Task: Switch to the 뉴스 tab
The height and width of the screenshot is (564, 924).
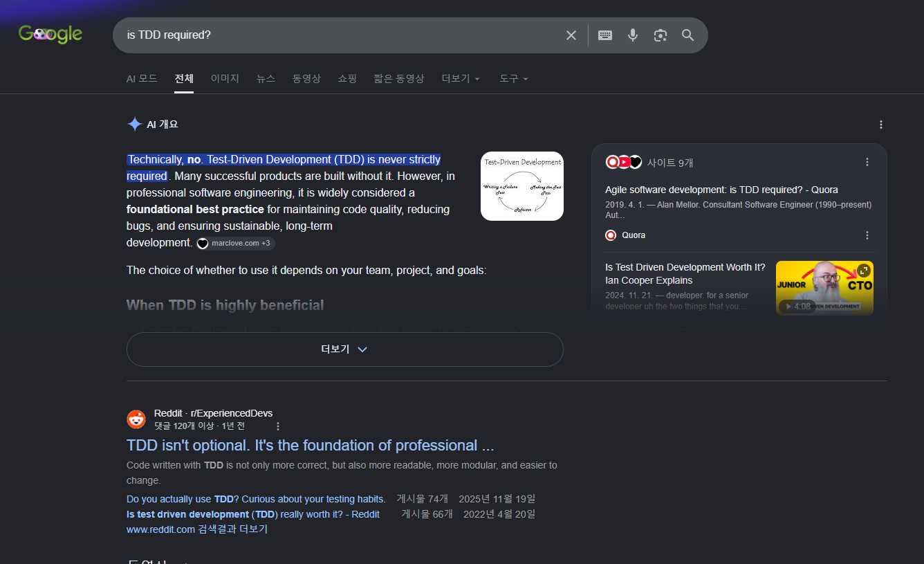Action: pos(266,79)
